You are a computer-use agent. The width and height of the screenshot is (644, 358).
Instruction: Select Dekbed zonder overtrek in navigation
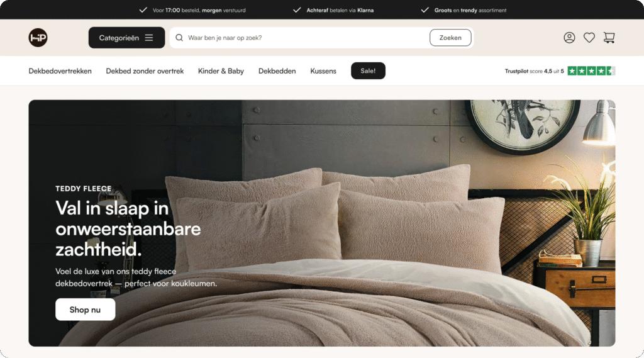pos(145,70)
